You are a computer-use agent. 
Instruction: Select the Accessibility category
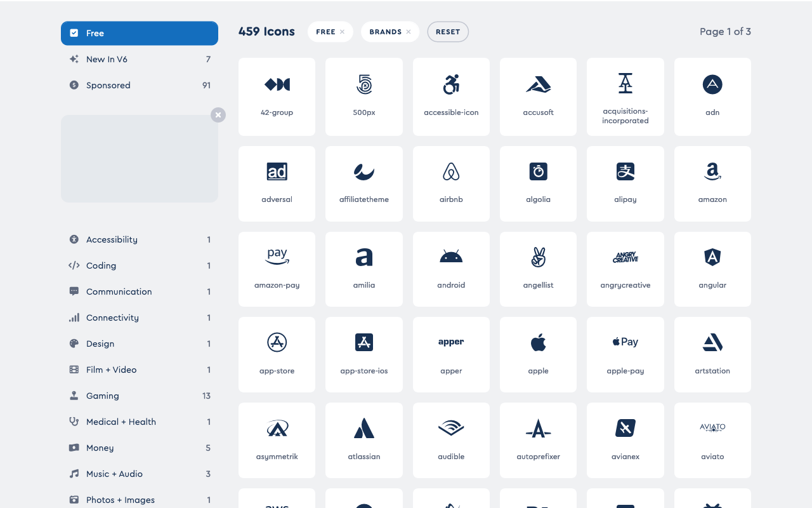coord(140,239)
